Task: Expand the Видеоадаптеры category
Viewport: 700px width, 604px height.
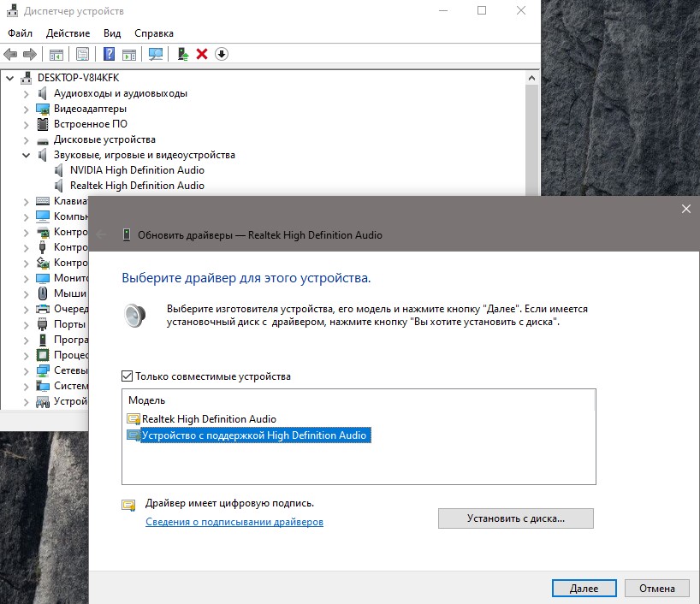Action: tap(26, 110)
